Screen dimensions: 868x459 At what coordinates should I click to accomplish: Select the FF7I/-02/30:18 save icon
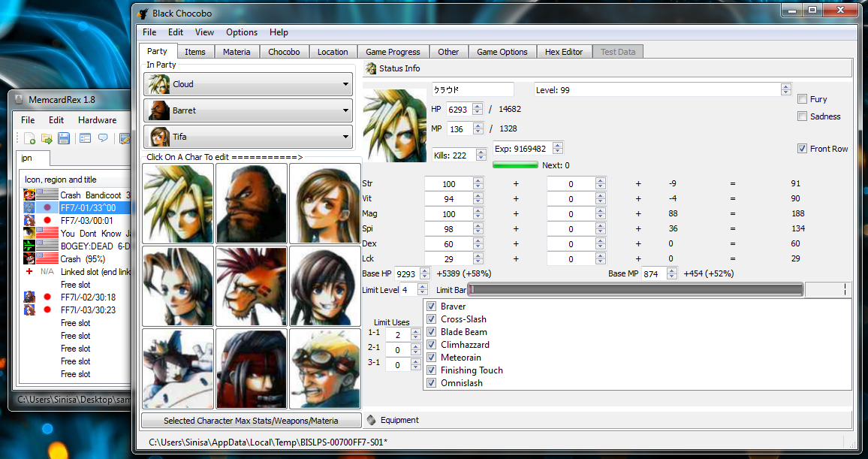tap(29, 297)
